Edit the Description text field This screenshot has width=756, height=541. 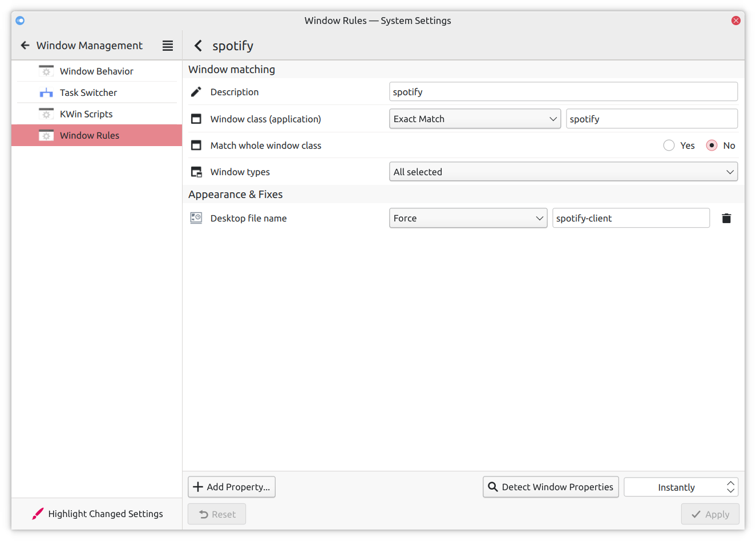tap(564, 92)
